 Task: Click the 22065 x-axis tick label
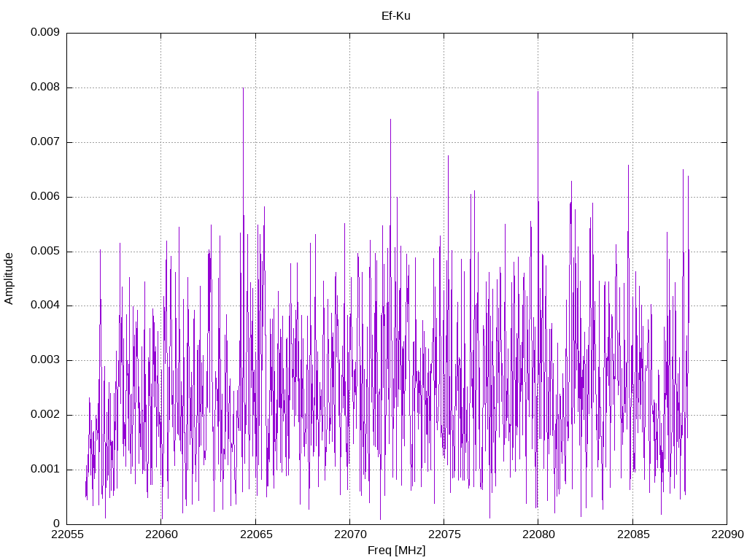pos(255,534)
